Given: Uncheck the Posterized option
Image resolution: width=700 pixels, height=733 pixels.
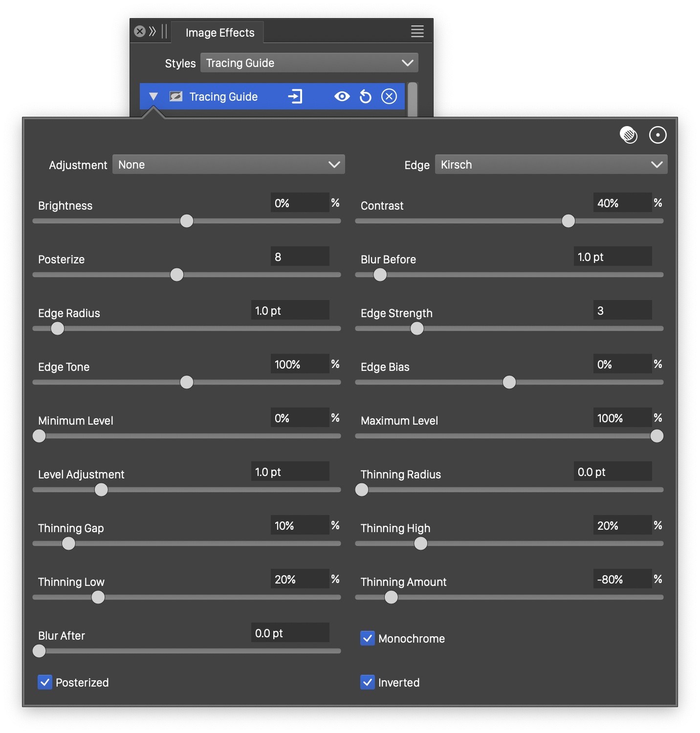Looking at the screenshot, I should pyautogui.click(x=45, y=682).
